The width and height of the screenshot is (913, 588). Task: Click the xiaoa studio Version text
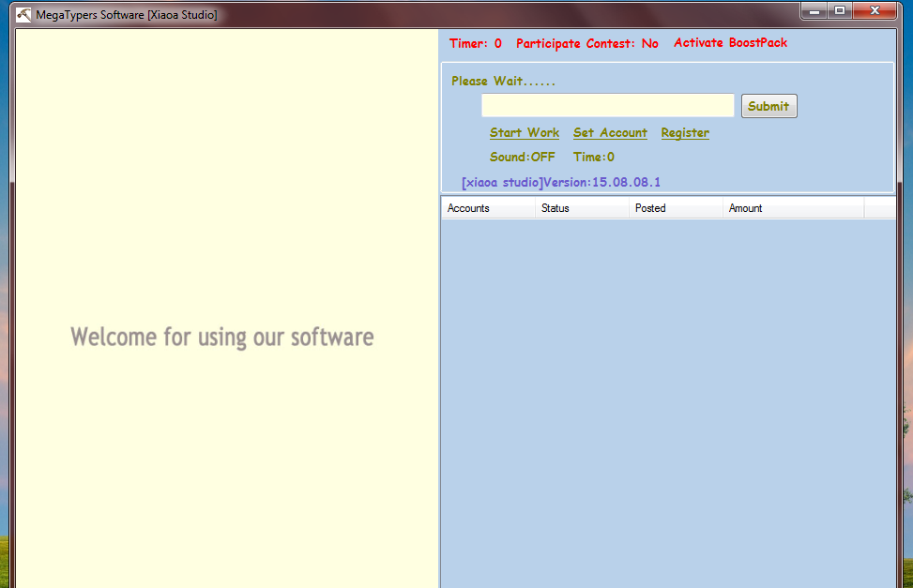(x=561, y=182)
